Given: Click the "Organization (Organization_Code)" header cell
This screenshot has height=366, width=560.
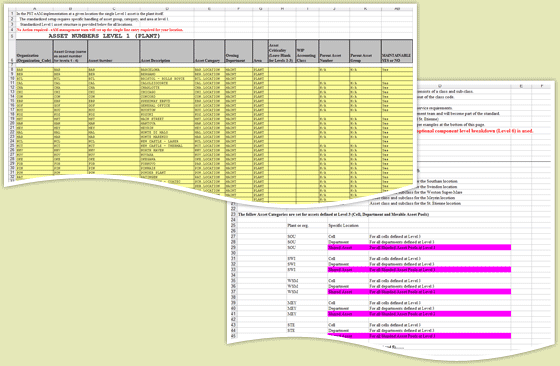Looking at the screenshot, I should tap(34, 51).
